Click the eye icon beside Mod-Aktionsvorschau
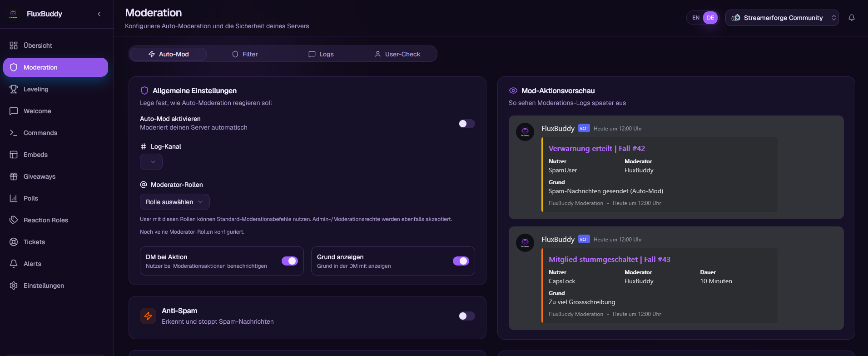The height and width of the screenshot is (356, 868). 513,90
